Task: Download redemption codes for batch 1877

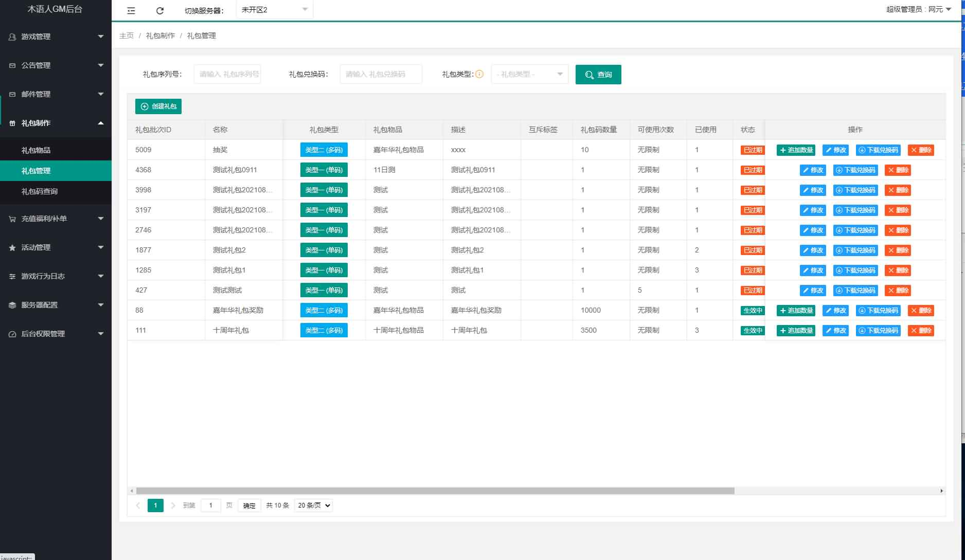Action: point(855,250)
